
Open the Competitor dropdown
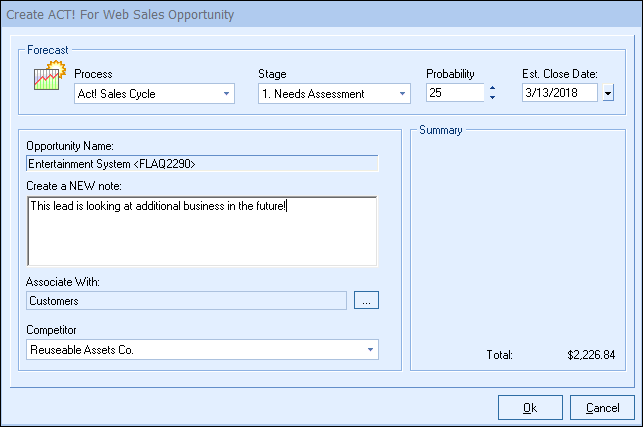[x=202, y=349]
